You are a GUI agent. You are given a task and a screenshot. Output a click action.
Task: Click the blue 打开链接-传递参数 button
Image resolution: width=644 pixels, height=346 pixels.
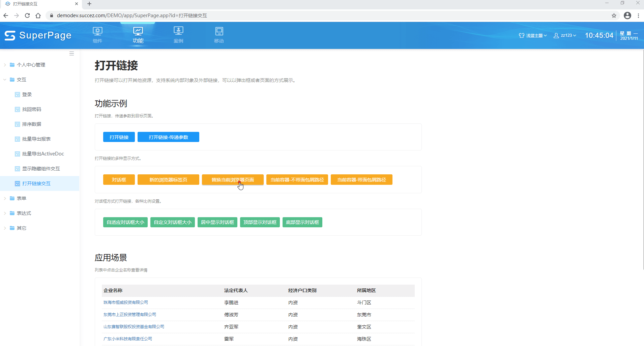[x=168, y=137]
